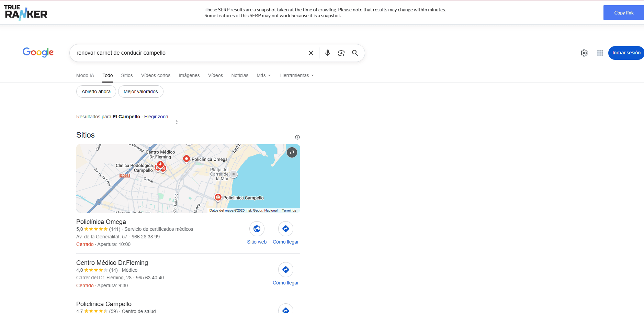
Task: Switch to the Imágenes tab
Action: [x=189, y=75]
